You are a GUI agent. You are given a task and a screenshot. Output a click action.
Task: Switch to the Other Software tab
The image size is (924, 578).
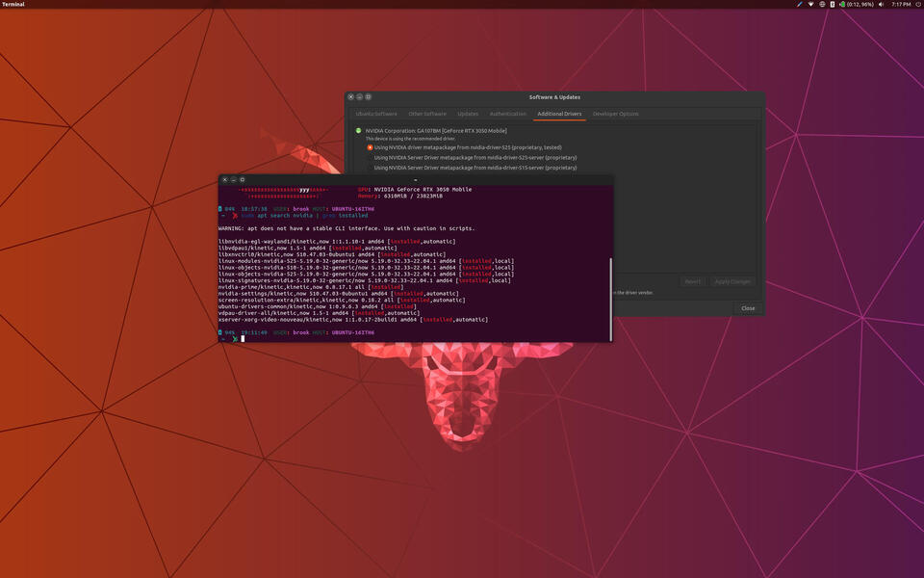tap(427, 114)
